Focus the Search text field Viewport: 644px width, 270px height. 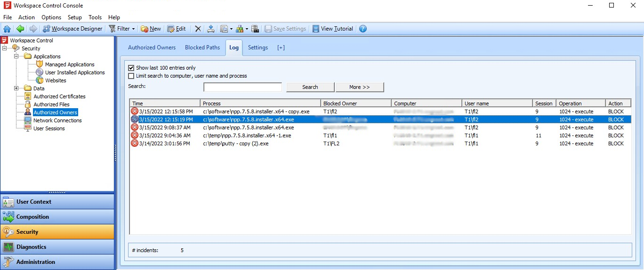click(x=242, y=87)
